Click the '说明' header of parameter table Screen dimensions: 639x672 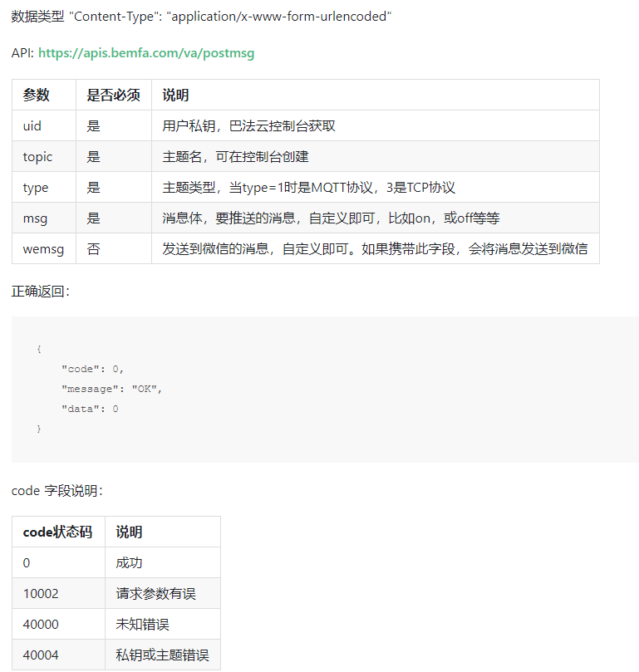(376, 95)
